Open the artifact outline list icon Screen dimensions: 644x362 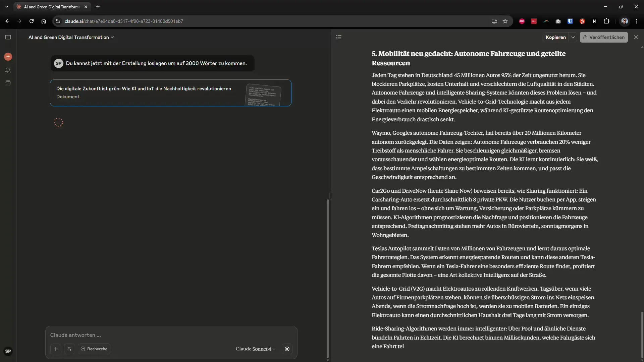[339, 37]
